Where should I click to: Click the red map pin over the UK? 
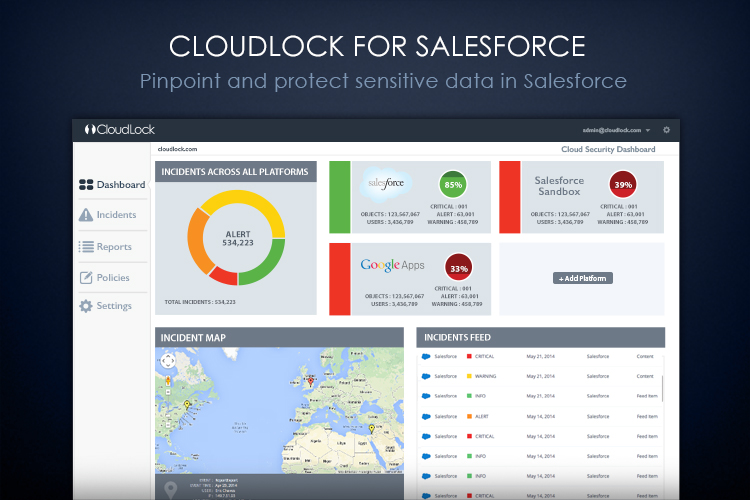pyautogui.click(x=310, y=381)
